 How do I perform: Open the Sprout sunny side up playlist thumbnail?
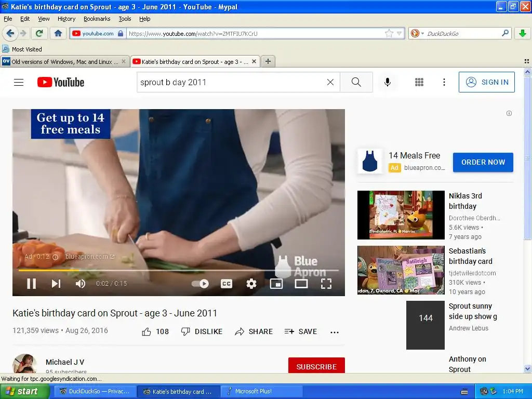pyautogui.click(x=425, y=325)
